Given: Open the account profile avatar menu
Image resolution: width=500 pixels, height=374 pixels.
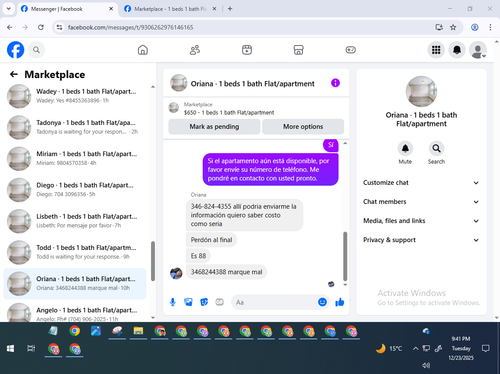Looking at the screenshot, I should pos(478,50).
